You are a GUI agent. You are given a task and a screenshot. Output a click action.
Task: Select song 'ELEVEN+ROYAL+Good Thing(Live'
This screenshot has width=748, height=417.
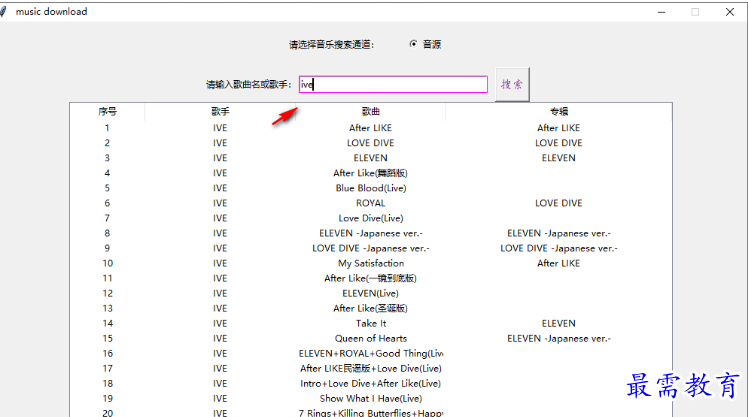point(371,354)
